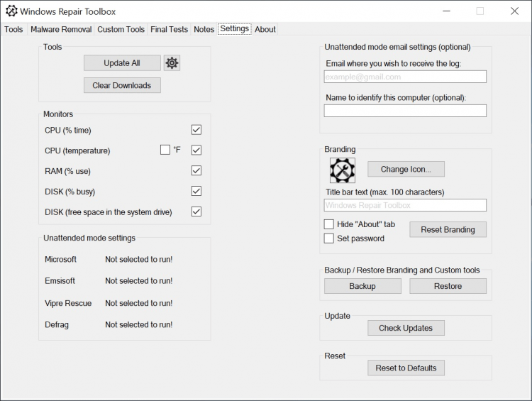Check the Hide "About" tab option

(x=329, y=224)
